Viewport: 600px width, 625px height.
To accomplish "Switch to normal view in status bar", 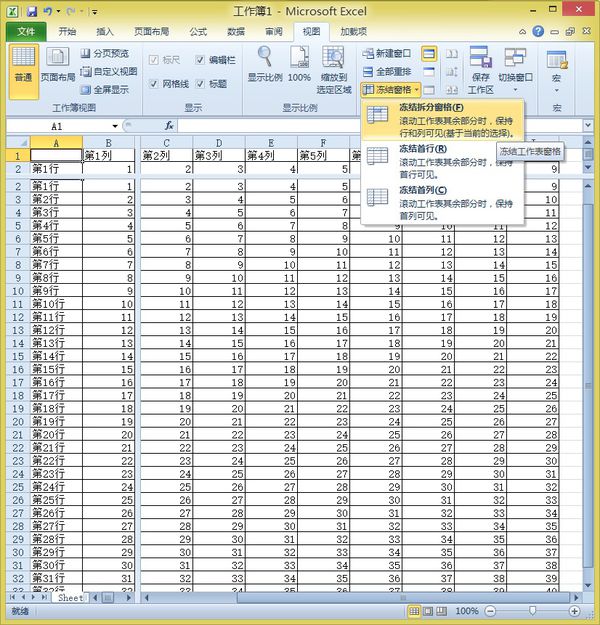I will click(414, 611).
